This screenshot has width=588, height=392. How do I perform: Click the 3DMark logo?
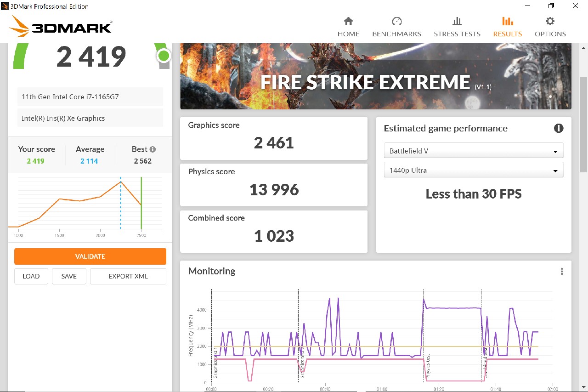pos(60,27)
